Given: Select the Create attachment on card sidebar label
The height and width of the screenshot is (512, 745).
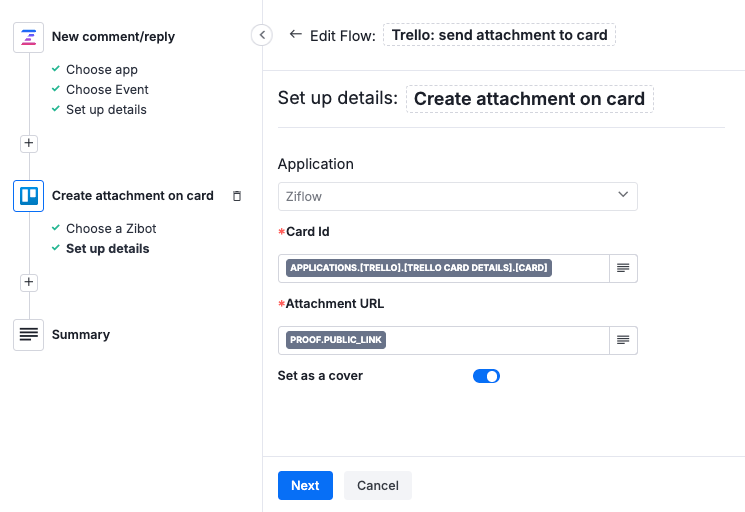Looking at the screenshot, I should click(133, 196).
